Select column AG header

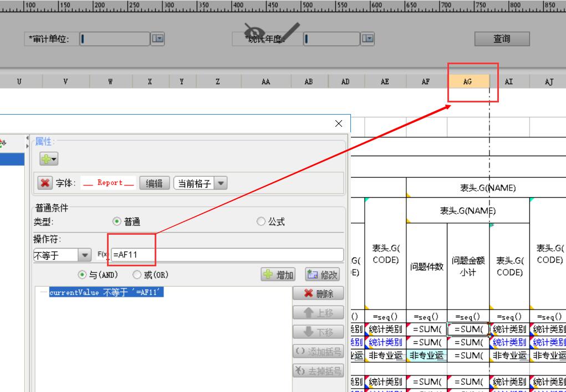[468, 81]
